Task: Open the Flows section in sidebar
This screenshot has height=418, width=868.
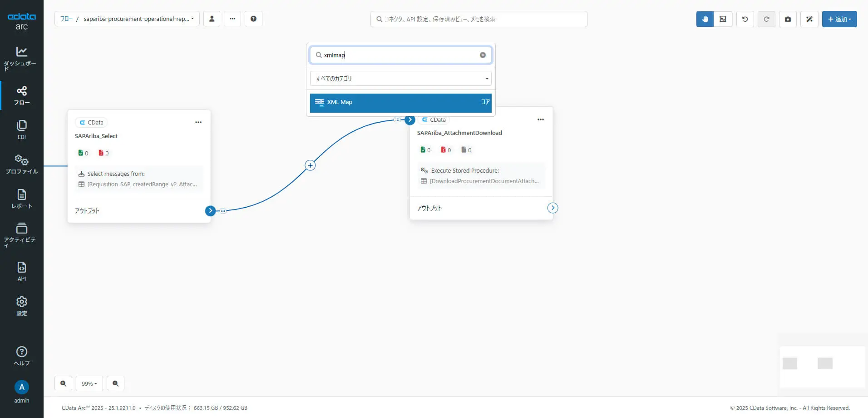Action: pyautogui.click(x=22, y=95)
